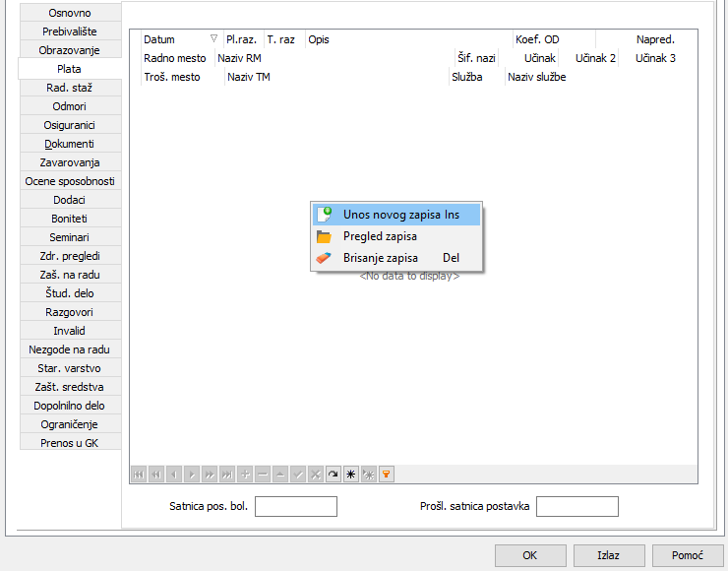Switch to the Prenos u GK tab
Screen dimensions: 728x571
70,442
